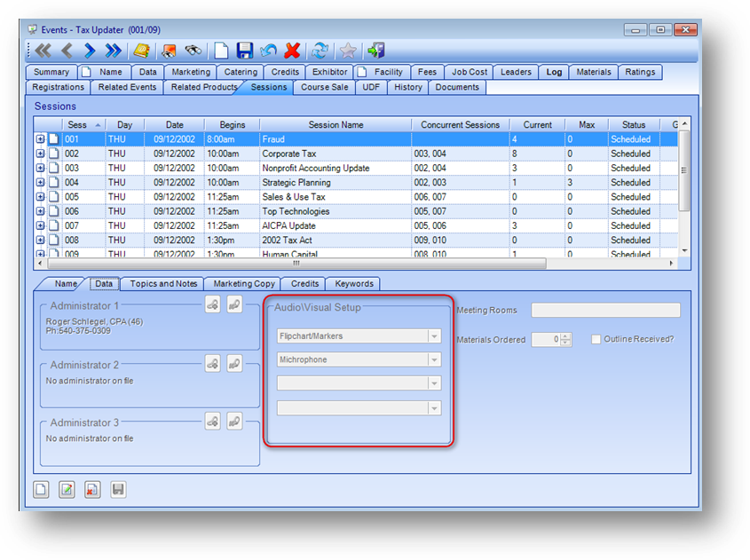The height and width of the screenshot is (560, 750).
Task: Click first icon button beside Administrator 1
Action: click(213, 304)
